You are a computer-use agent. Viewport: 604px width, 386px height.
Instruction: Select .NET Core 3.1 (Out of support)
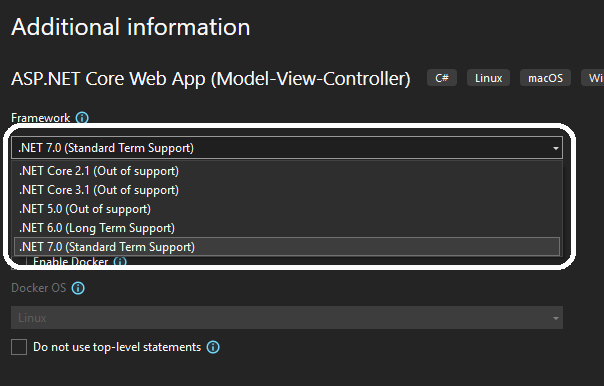tap(287, 190)
